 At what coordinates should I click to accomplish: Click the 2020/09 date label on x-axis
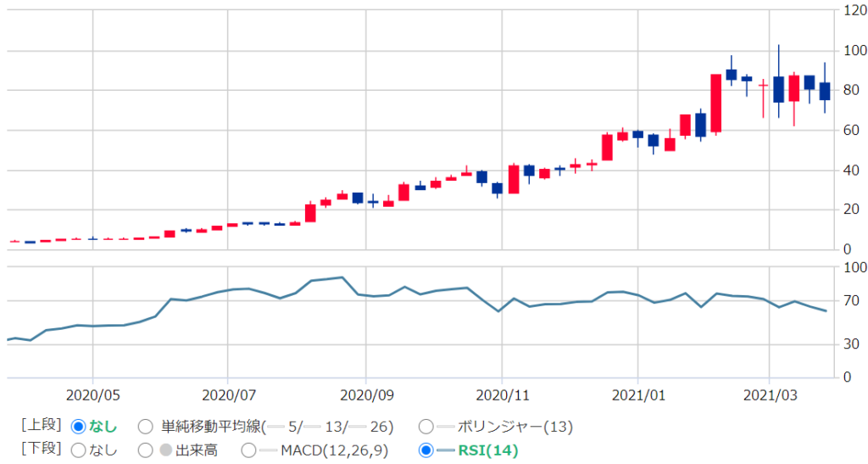[x=365, y=394]
